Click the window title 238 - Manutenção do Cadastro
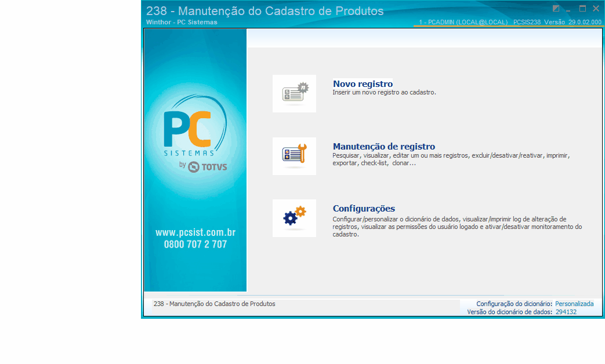The height and width of the screenshot is (364, 605). [x=265, y=11]
